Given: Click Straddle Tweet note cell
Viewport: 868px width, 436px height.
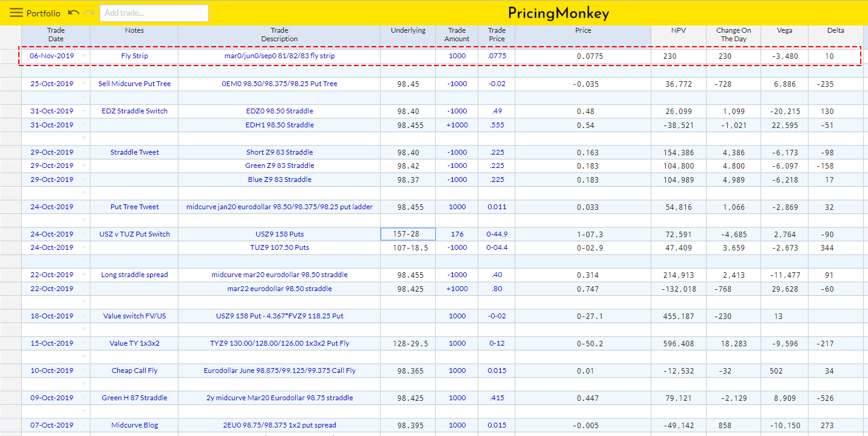Looking at the screenshot, I should click(x=134, y=152).
